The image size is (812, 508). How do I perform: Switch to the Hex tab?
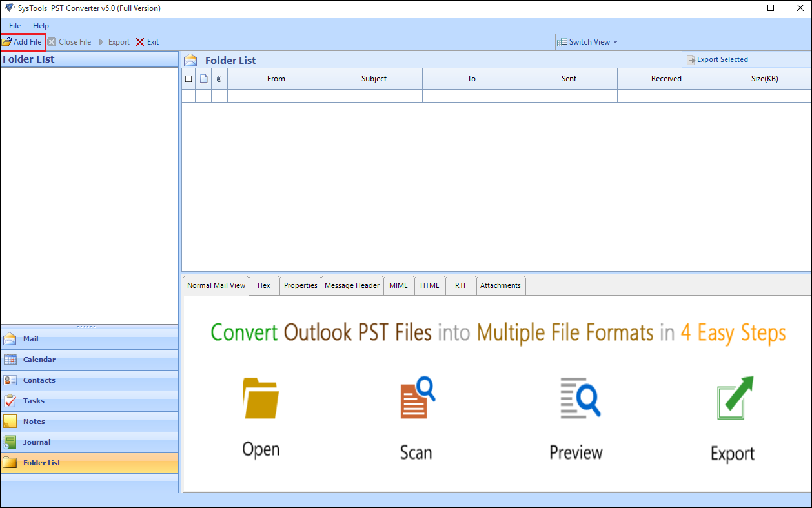pyautogui.click(x=264, y=285)
